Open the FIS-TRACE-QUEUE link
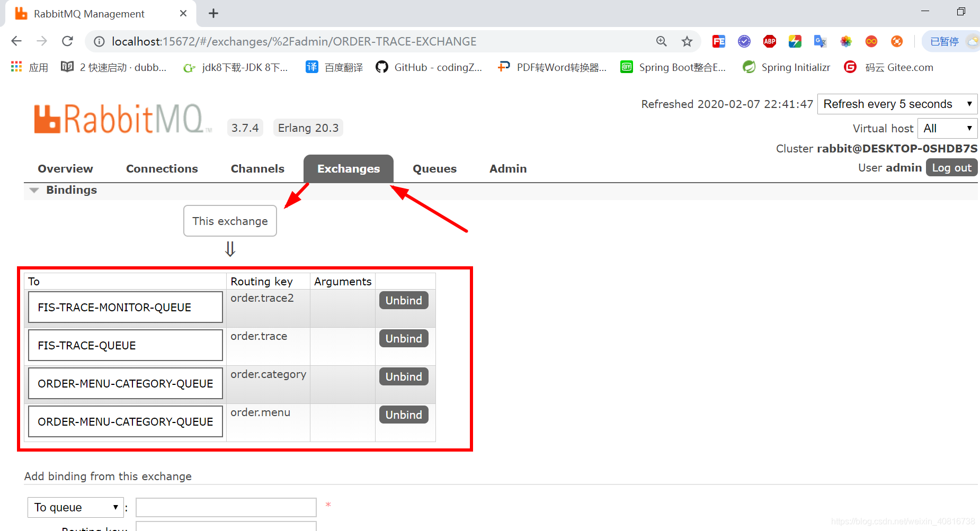This screenshot has width=980, height=531. pyautogui.click(x=126, y=345)
